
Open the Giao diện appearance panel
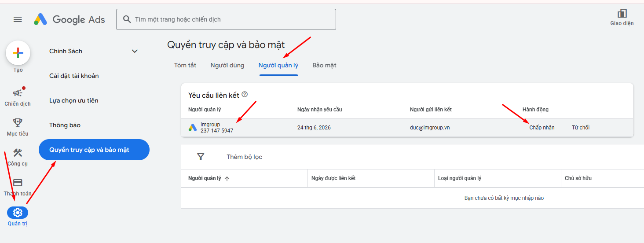coord(622,17)
